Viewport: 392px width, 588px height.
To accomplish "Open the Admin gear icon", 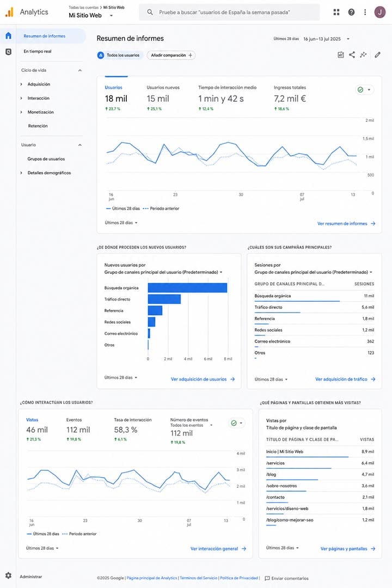I will 8,575.
